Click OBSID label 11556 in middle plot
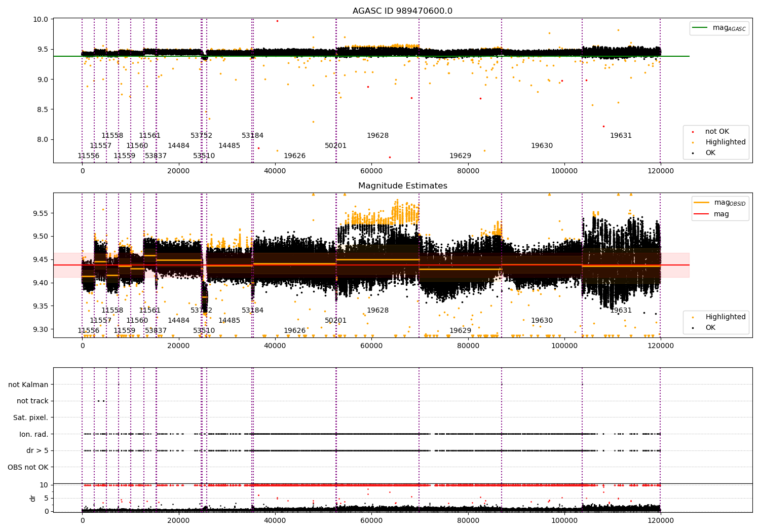This screenshot has width=760, height=532. (89, 331)
